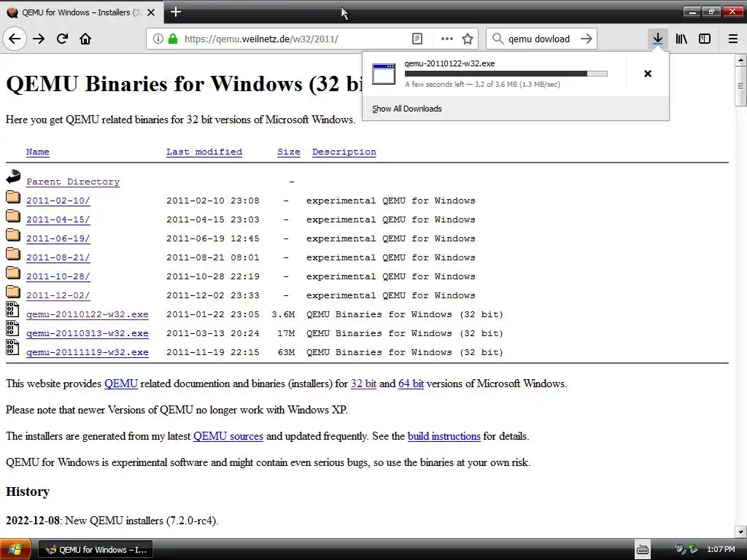Open the Library panel
747x560 pixels.
point(681,39)
